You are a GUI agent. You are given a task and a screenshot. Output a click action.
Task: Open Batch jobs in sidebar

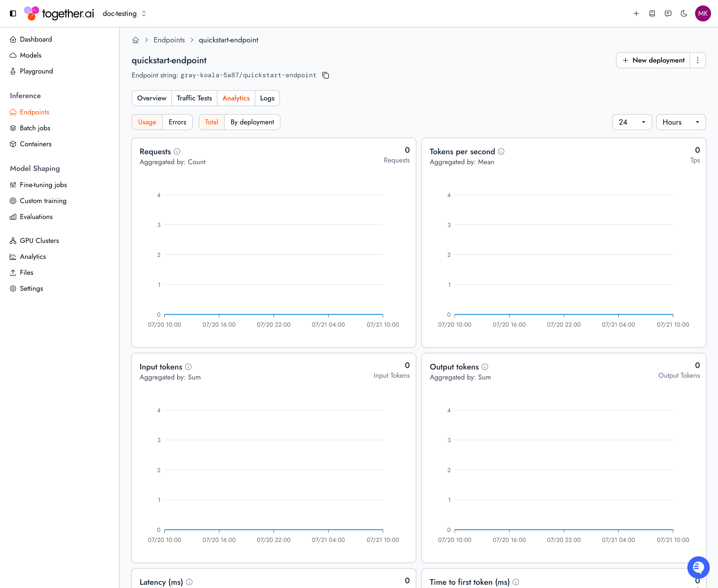(x=35, y=128)
